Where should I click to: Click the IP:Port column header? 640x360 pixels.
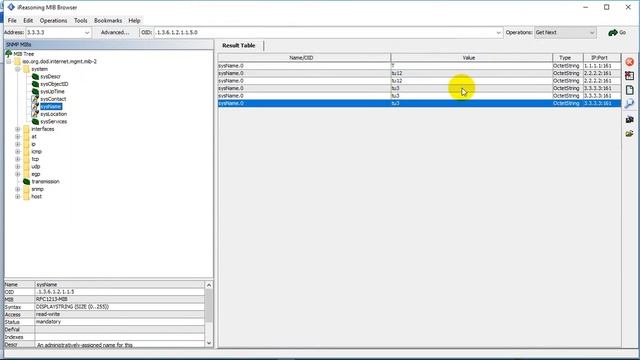602,58
